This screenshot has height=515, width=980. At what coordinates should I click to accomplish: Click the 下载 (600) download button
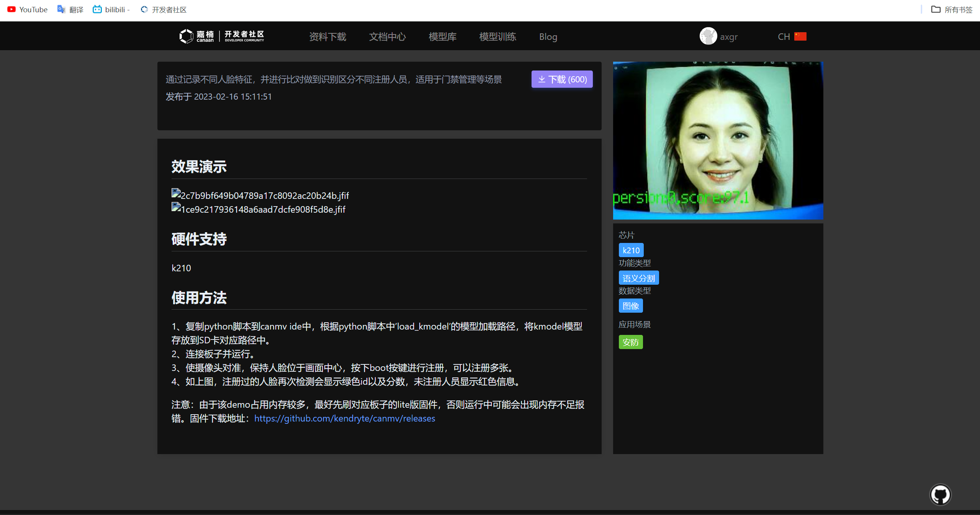coord(562,79)
